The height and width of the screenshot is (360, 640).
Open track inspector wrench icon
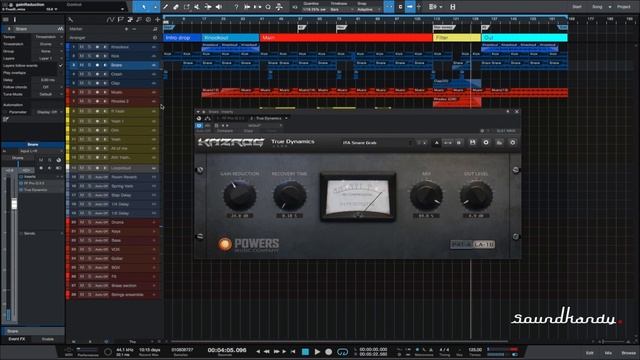[x=70, y=20]
